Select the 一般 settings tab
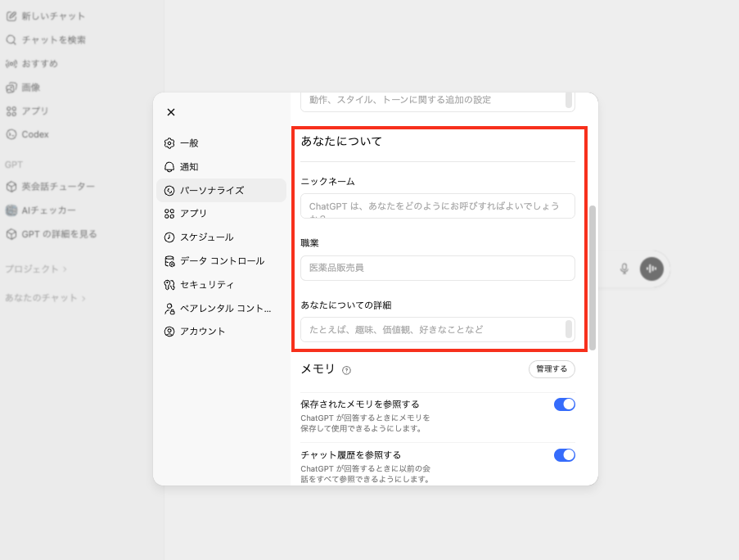The width and height of the screenshot is (739, 560). pos(188,143)
